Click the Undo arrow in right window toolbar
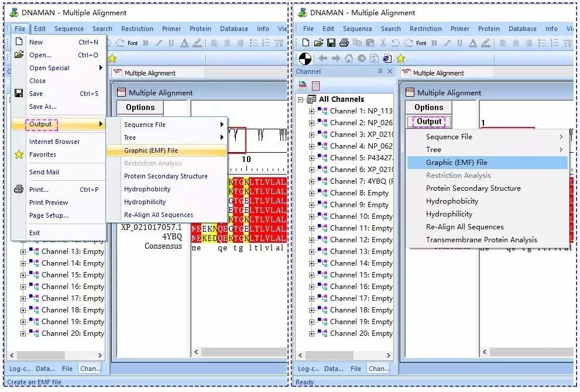 [396, 43]
